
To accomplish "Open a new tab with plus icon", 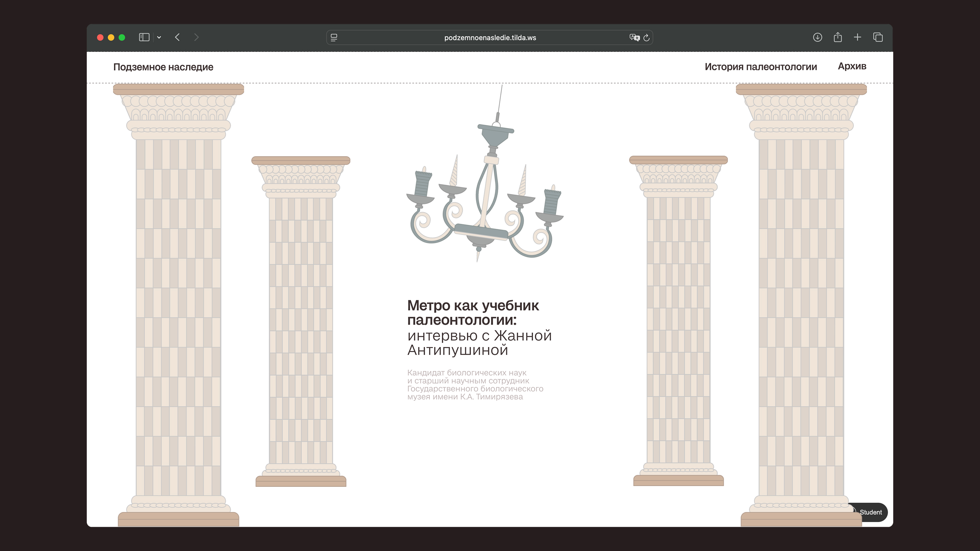I will 857,37.
